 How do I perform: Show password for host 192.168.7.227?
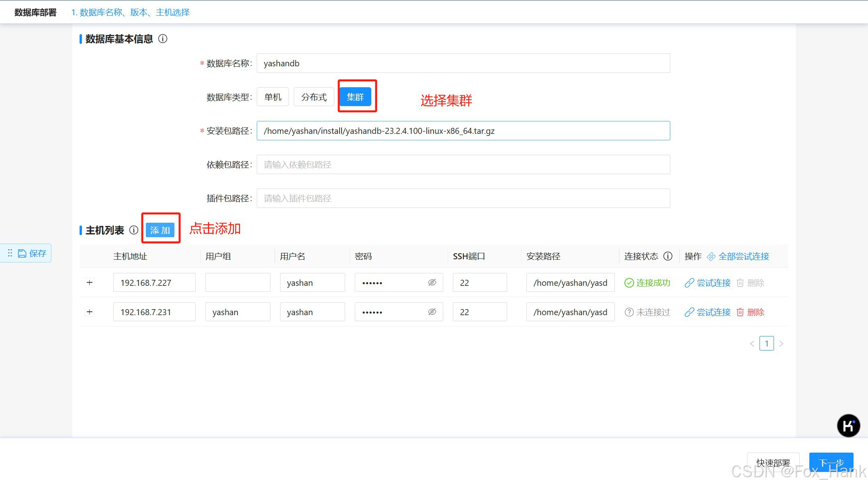[x=432, y=283]
